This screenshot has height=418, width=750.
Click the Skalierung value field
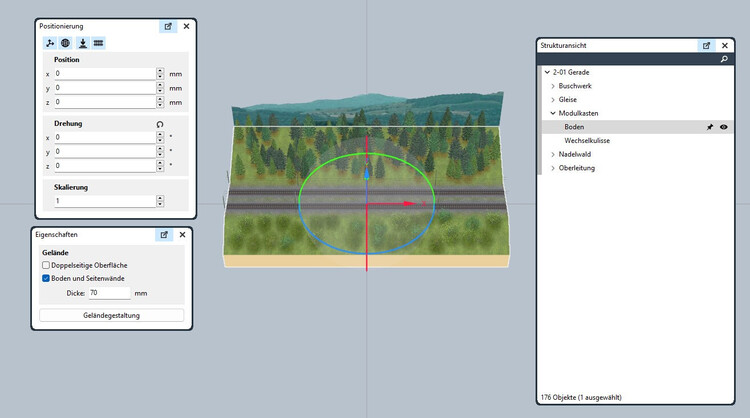pyautogui.click(x=105, y=201)
